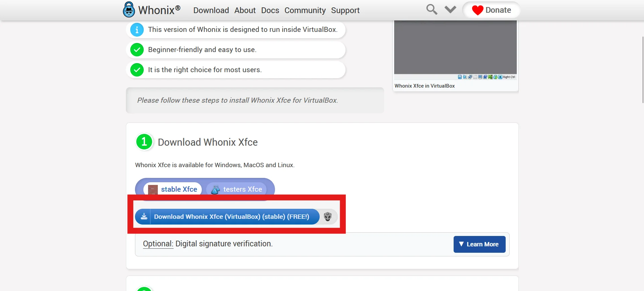
Task: Click the page vertical scrollbar
Action: click(643, 70)
